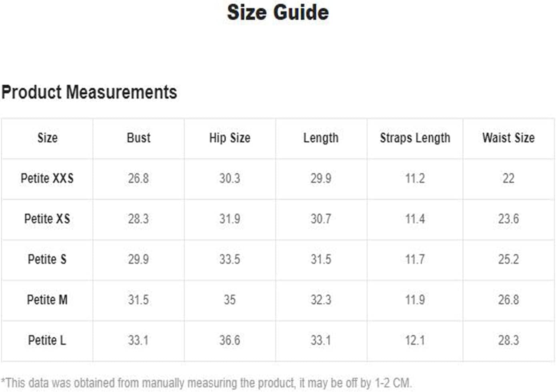Screen dimensions: 556x392
Task: Select the Straps Length column header
Action: 415,138
